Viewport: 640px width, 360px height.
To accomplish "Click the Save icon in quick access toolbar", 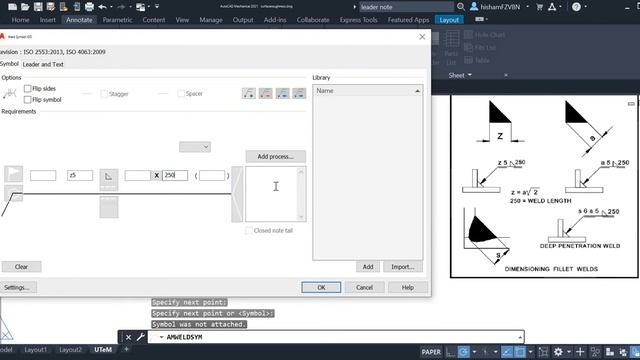I will coord(38,7).
